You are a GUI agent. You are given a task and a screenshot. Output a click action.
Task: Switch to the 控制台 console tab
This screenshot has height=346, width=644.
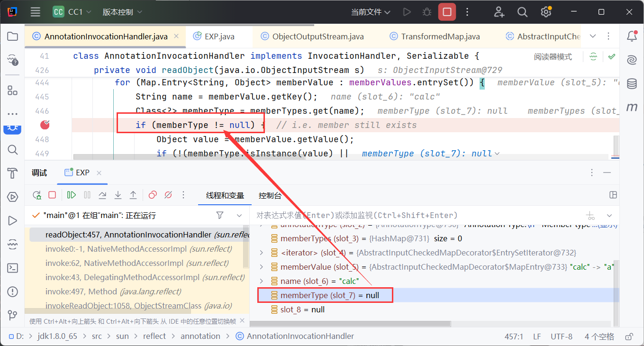click(x=270, y=195)
